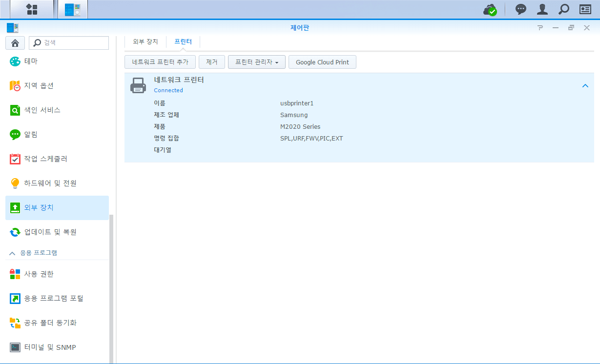Collapse the 네트워크 프린터 details chevron
This screenshot has width=600, height=364.
(x=585, y=86)
